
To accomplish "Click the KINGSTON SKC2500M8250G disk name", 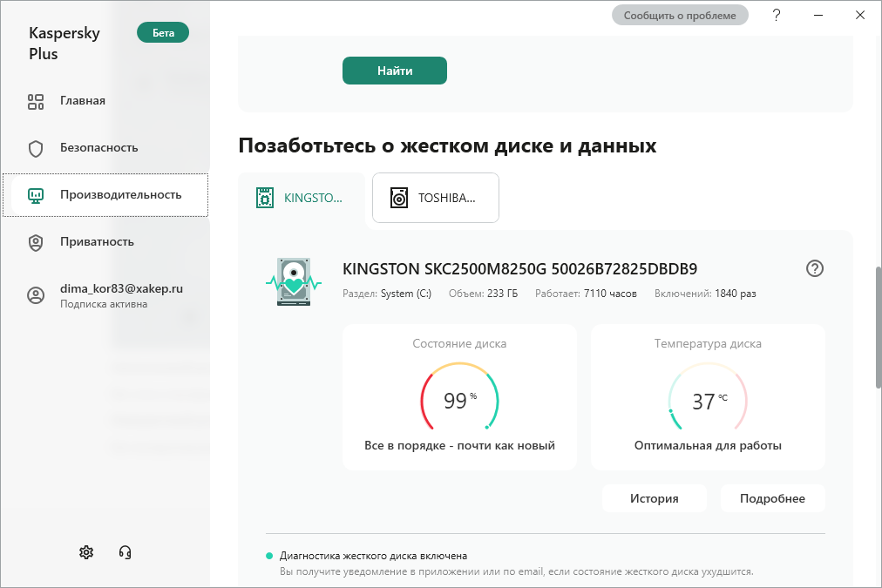I will (x=519, y=269).
